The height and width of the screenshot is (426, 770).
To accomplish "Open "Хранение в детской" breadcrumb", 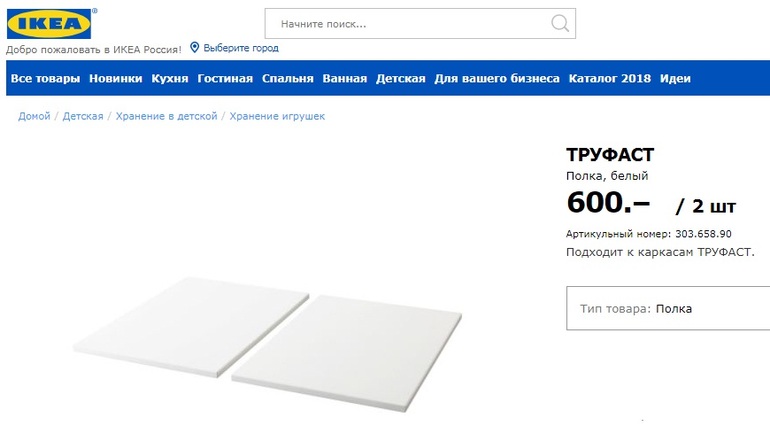I will pos(166,116).
